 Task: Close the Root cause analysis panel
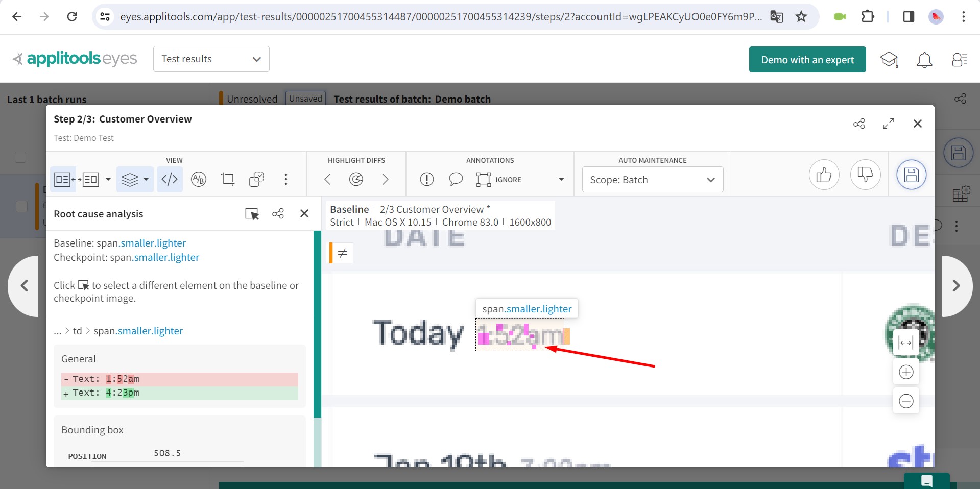click(304, 213)
